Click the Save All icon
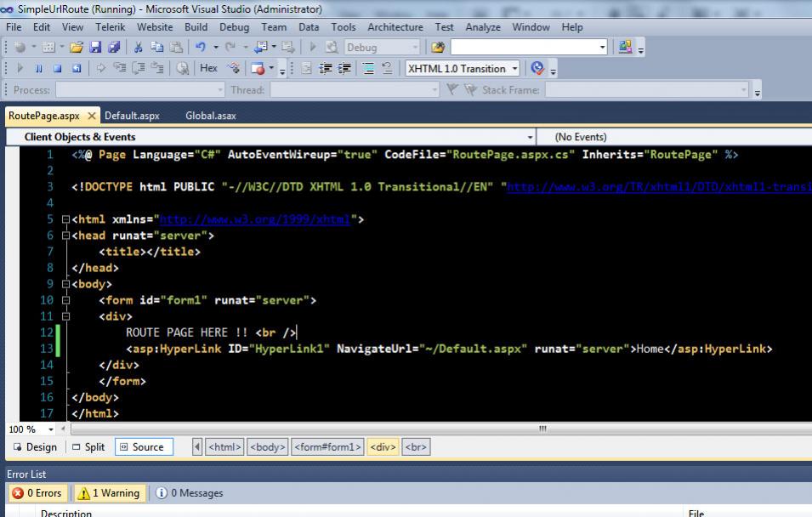Viewport: 812px width, 517px height. click(115, 48)
